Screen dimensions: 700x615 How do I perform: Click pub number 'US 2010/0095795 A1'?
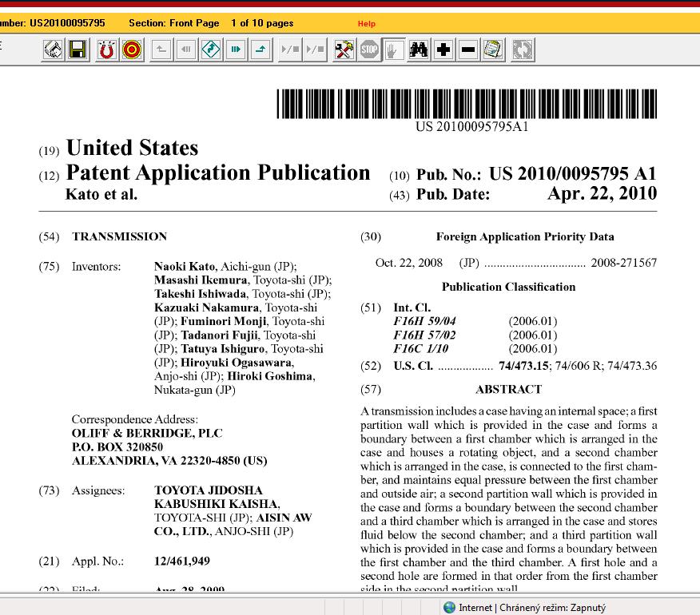pyautogui.click(x=573, y=173)
